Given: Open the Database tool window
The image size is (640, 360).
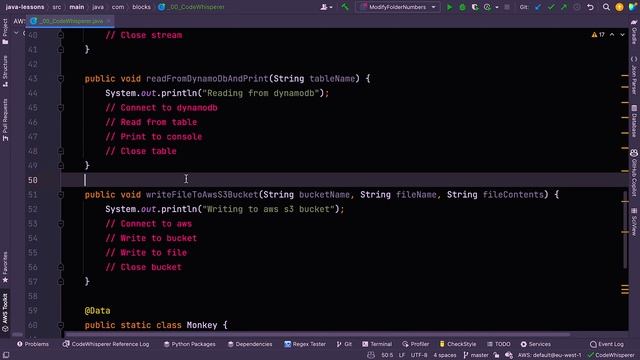Looking at the screenshot, I should pyautogui.click(x=634, y=121).
